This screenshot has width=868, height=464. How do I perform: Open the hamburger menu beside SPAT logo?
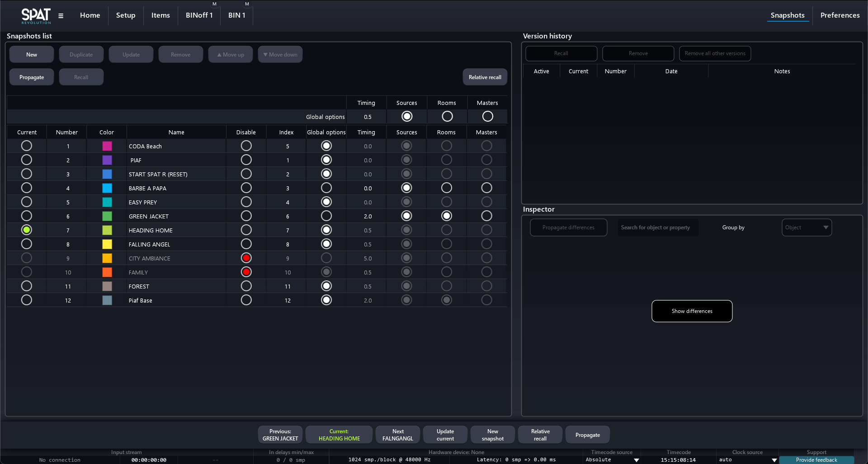pos(61,16)
